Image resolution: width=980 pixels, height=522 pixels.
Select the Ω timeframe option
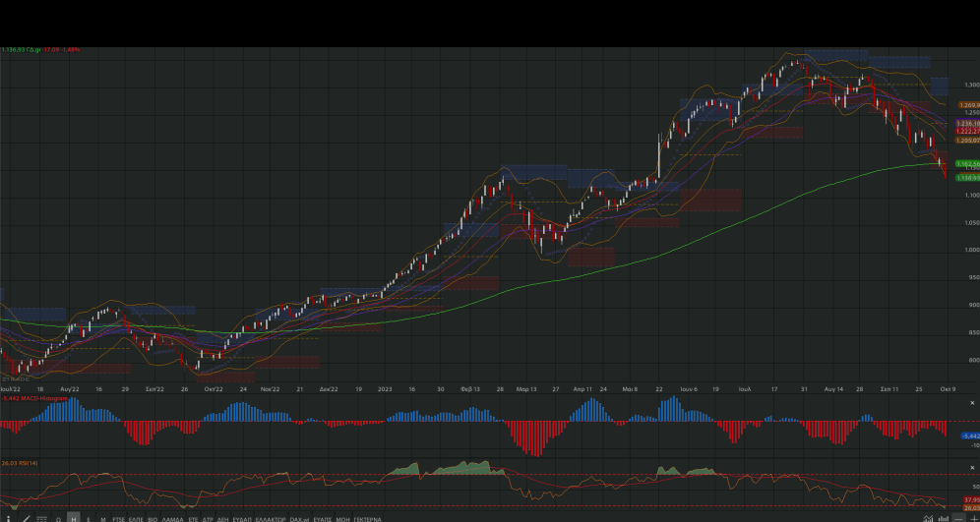click(x=58, y=519)
